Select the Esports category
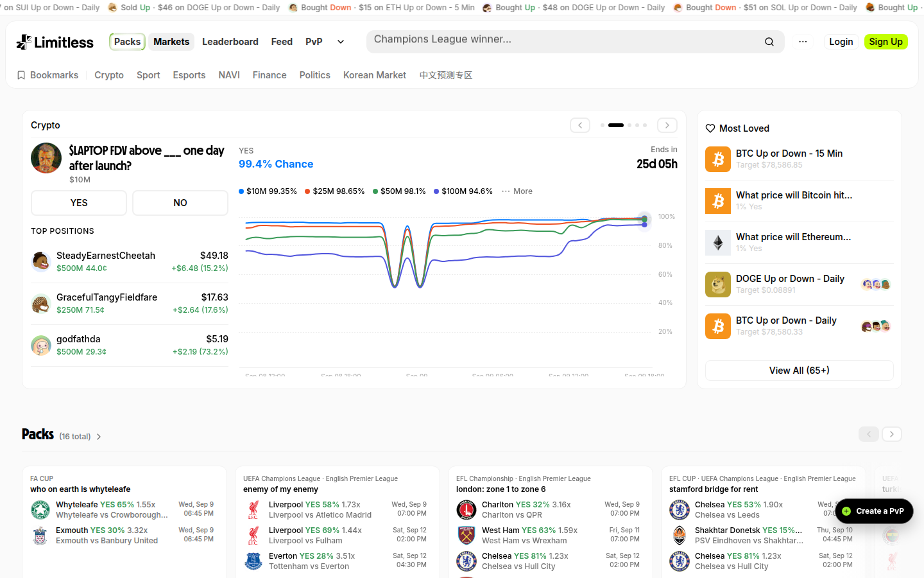 [x=189, y=75]
